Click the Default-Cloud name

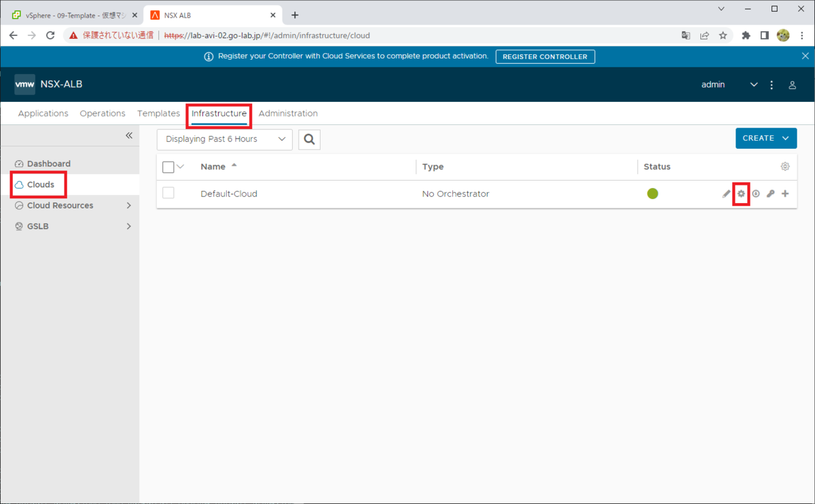(229, 194)
